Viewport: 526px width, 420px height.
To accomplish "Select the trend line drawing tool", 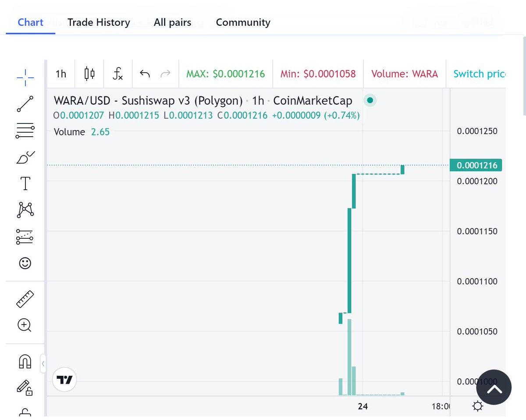I will (25, 104).
